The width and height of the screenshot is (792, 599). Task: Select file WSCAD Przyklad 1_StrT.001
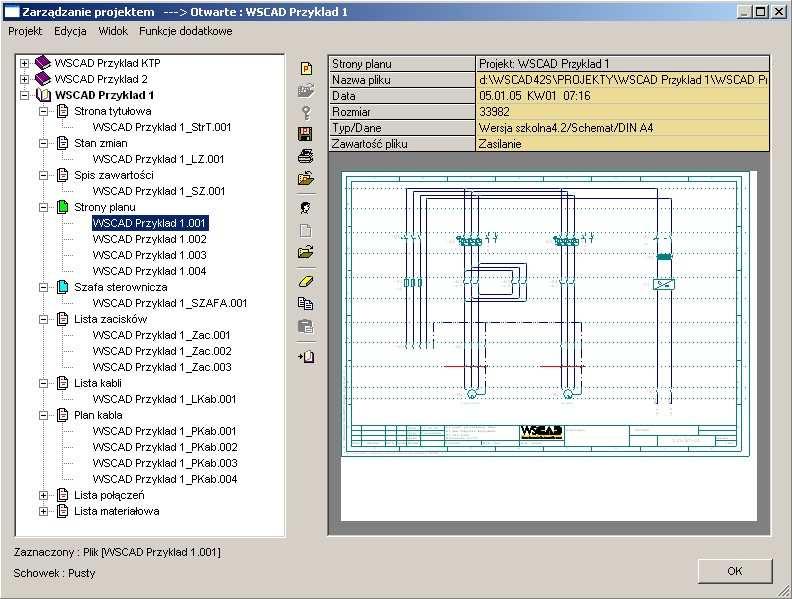coord(162,127)
